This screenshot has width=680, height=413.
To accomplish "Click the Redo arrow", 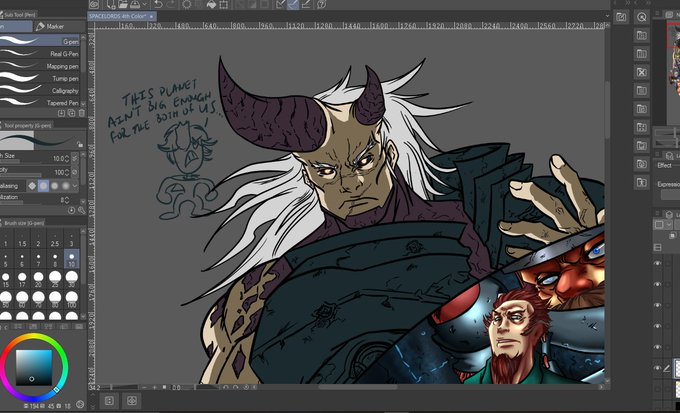I will click(x=171, y=4).
